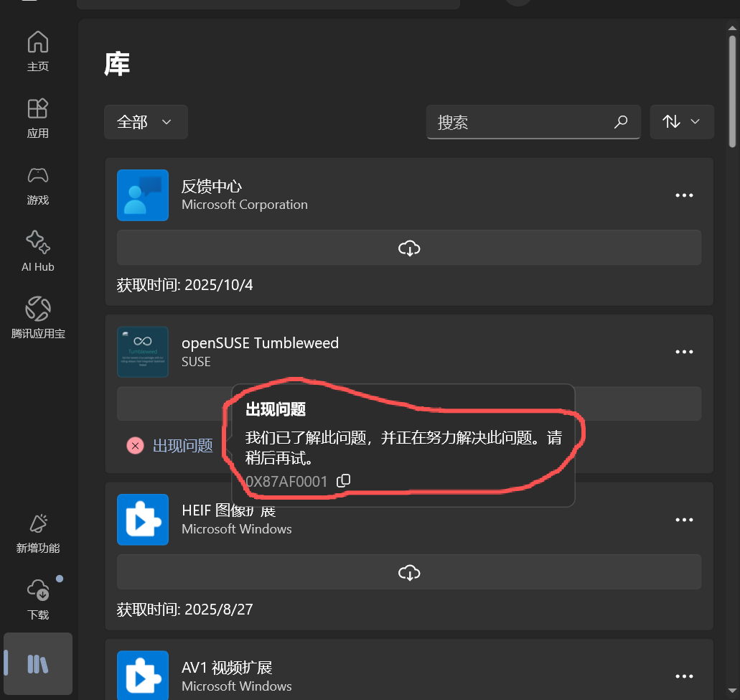
Task: Click the 库 page heading
Action: (116, 64)
